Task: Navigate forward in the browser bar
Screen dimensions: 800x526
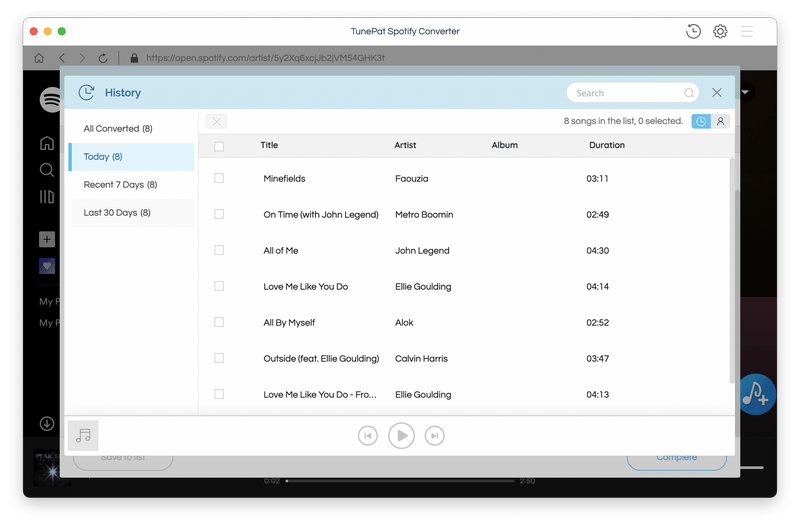Action: [x=82, y=58]
